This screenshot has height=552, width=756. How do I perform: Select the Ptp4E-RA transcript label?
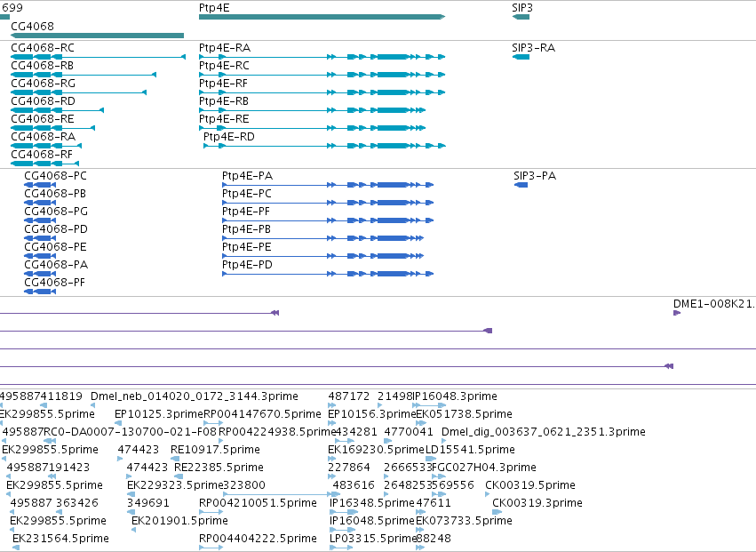click(x=225, y=48)
